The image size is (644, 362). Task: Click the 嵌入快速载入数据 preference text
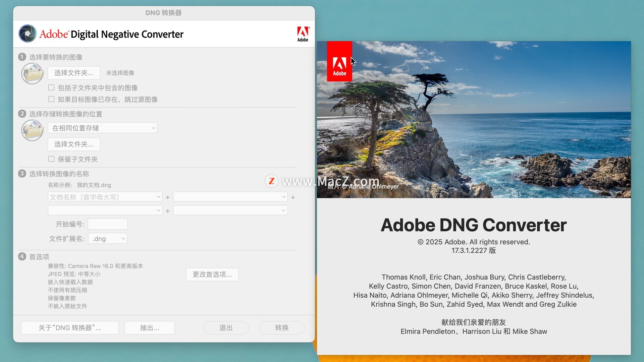click(70, 282)
